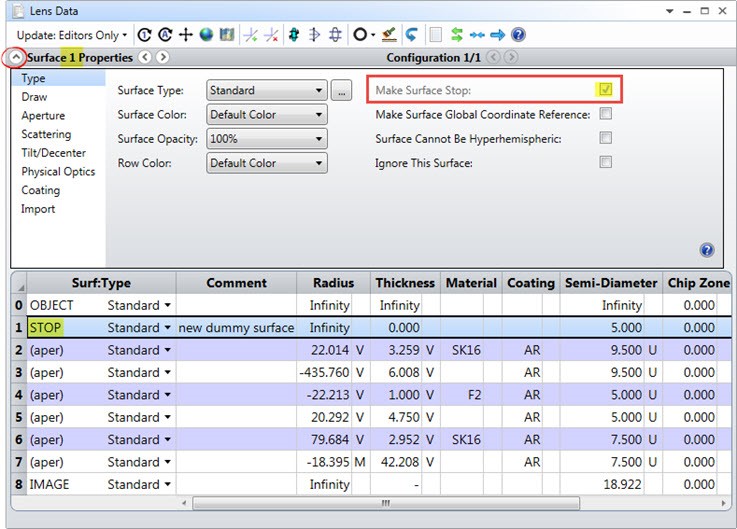Click the black circle aperture icon
The width and height of the screenshot is (737, 529).
(x=360, y=35)
